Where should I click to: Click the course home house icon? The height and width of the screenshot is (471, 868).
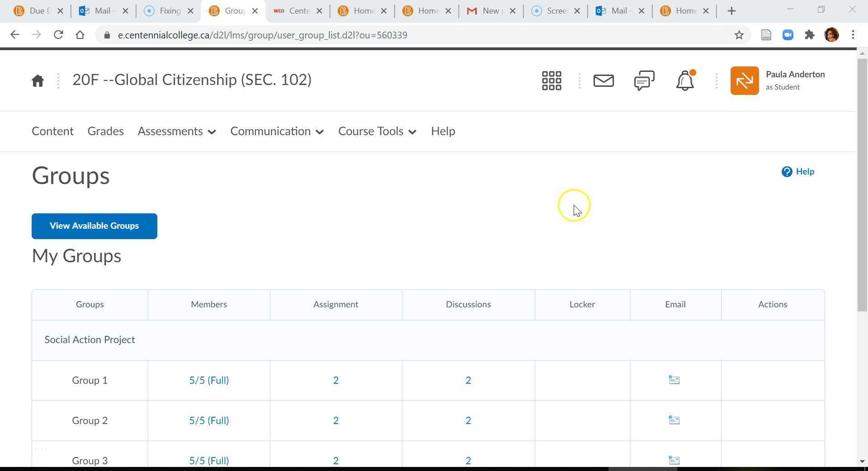point(38,81)
